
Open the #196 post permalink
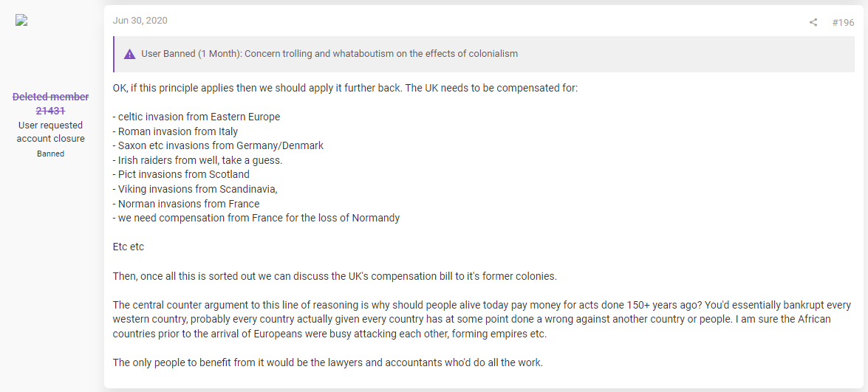click(843, 23)
